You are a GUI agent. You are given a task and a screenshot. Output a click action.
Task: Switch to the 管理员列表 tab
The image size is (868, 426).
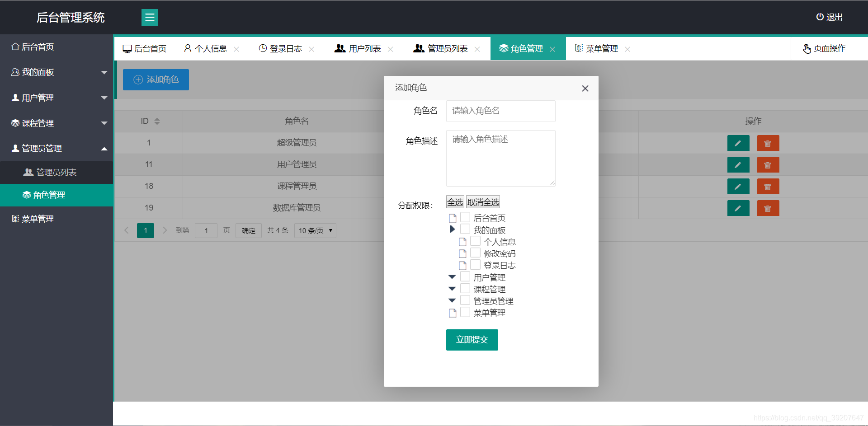(447, 49)
